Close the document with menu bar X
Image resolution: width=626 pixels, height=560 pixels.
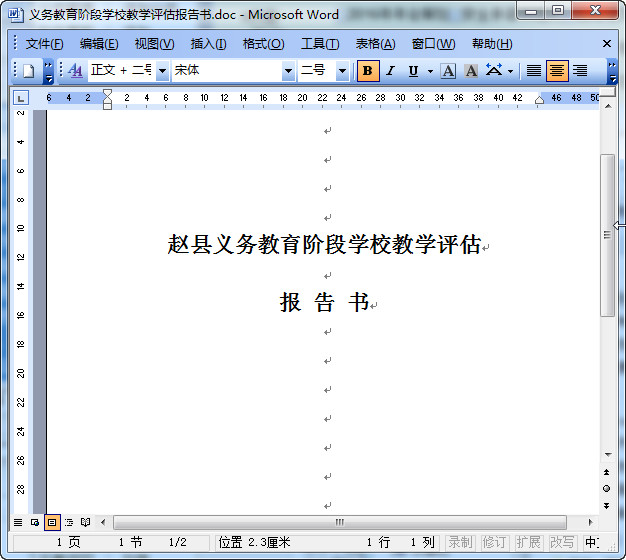[606, 44]
